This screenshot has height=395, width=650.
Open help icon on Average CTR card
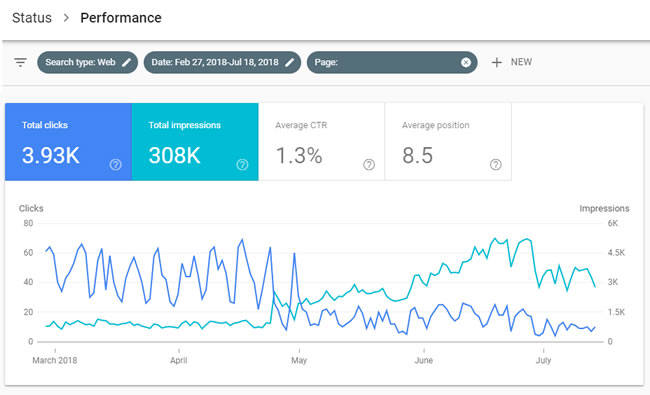coord(369,165)
